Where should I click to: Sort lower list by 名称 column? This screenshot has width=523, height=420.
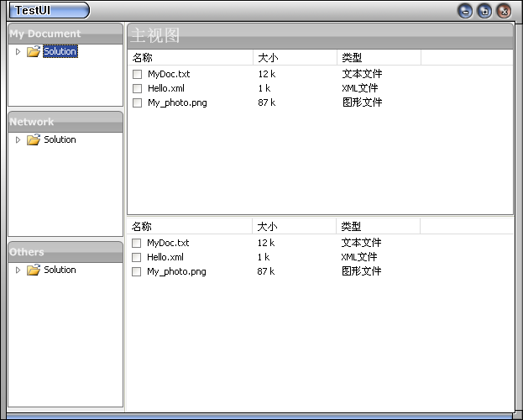coord(190,227)
